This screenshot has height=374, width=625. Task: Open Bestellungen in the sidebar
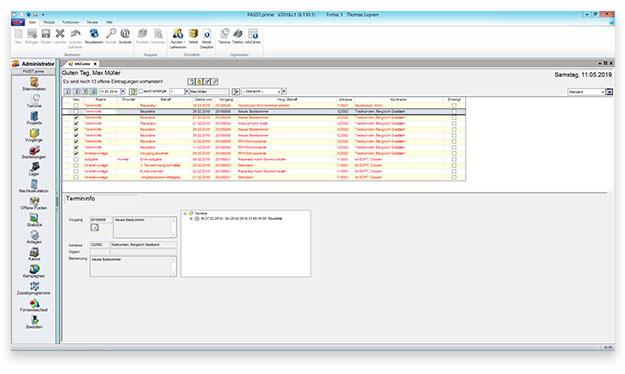[34, 152]
